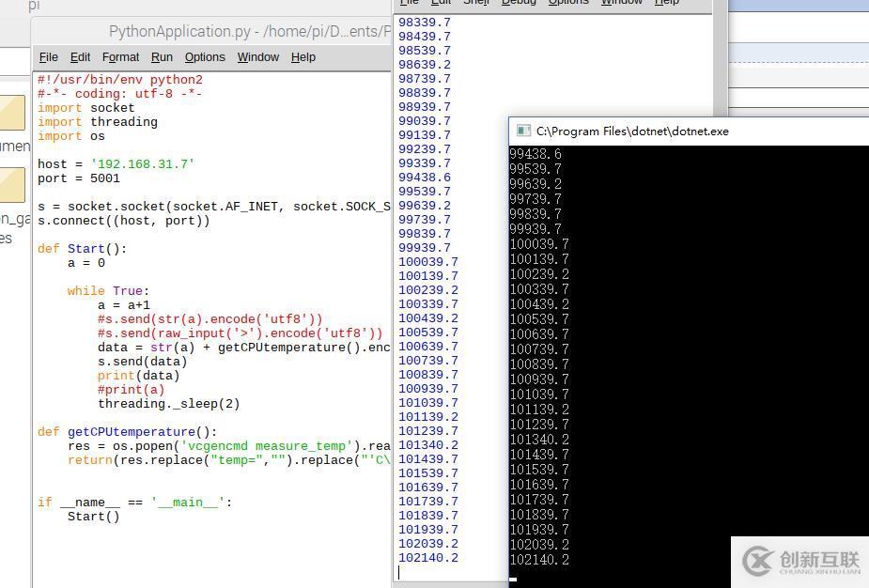
Task: Click the 'while True:' line
Action: click(108, 291)
